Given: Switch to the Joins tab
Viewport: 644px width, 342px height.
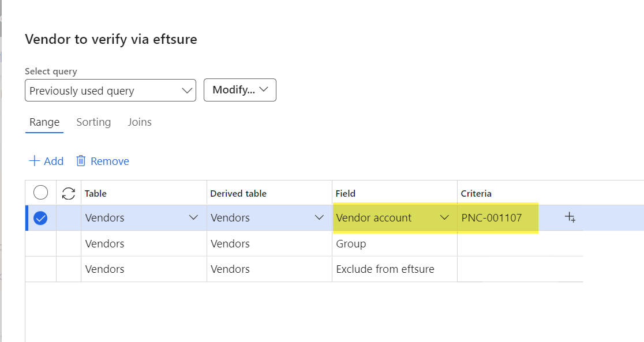Looking at the screenshot, I should [140, 122].
